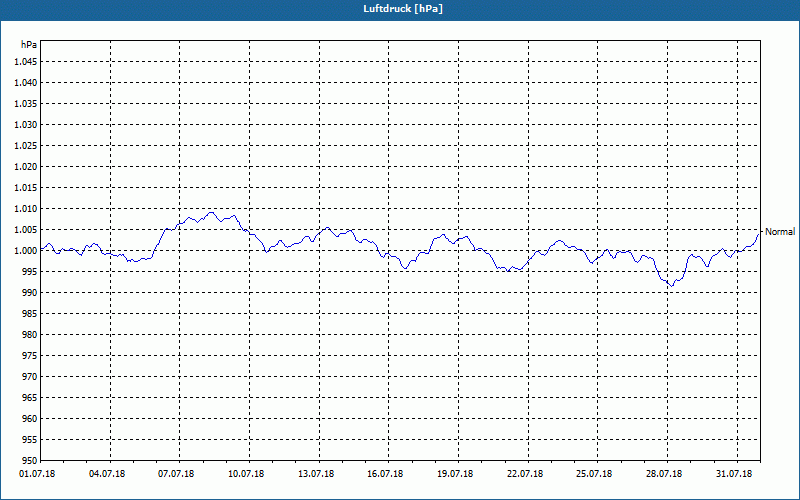Click the 1.000 axis value
The width and height of the screenshot is (800, 500).
point(26,251)
